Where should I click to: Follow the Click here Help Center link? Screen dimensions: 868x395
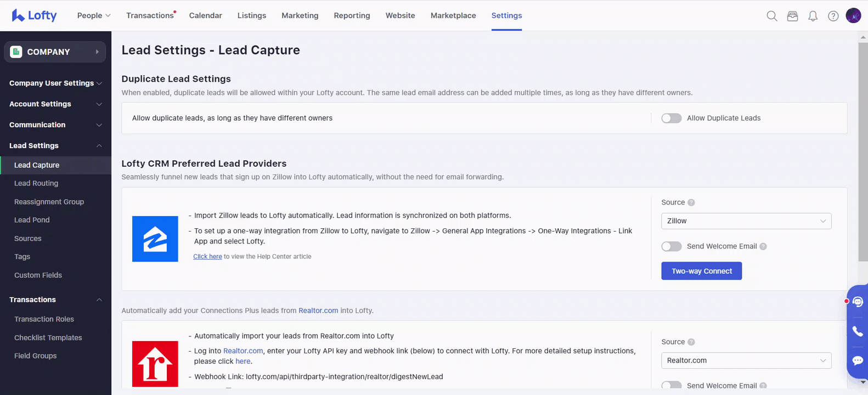pos(207,256)
